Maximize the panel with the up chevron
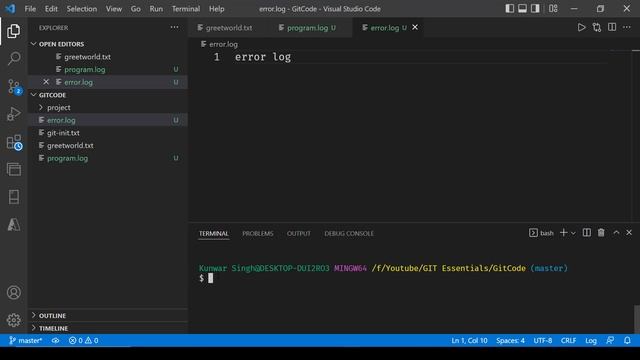Viewport: 640px width, 360px height. coord(616,233)
